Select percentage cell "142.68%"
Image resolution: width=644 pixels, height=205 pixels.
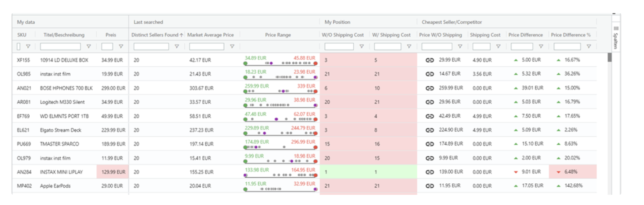pyautogui.click(x=573, y=186)
